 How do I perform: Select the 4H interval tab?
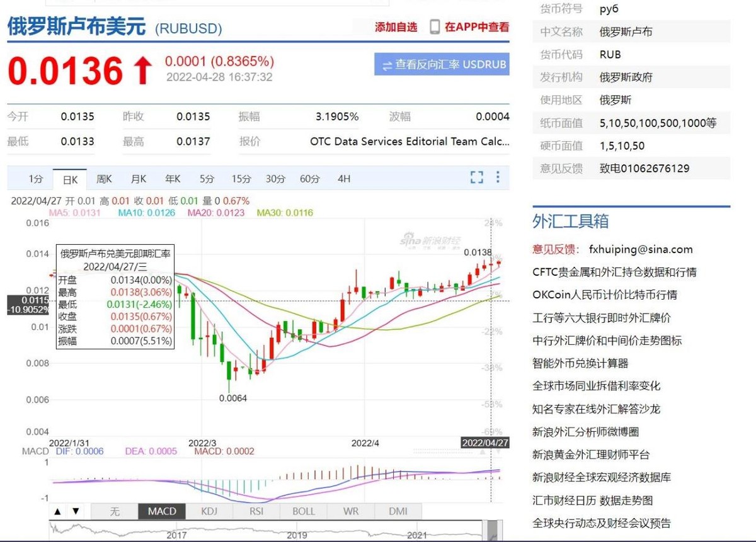tap(343, 179)
